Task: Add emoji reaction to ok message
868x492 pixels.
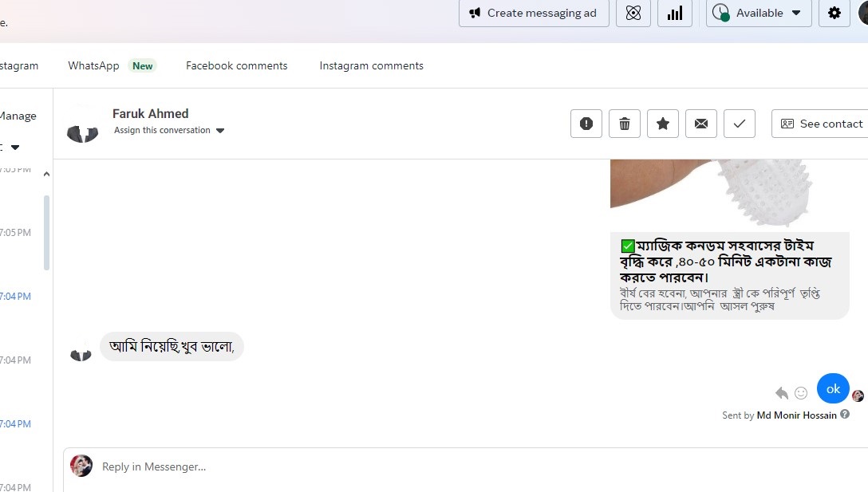Action: click(x=801, y=393)
